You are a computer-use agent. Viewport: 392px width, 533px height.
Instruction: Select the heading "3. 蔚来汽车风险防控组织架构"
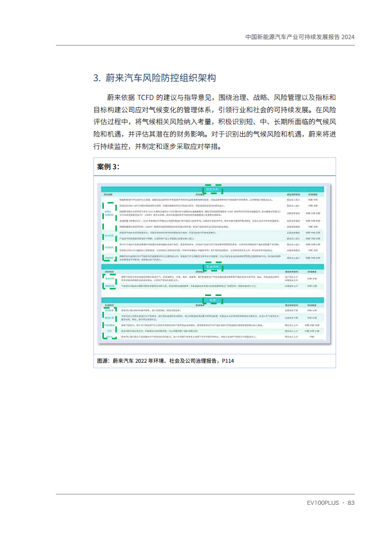point(154,78)
